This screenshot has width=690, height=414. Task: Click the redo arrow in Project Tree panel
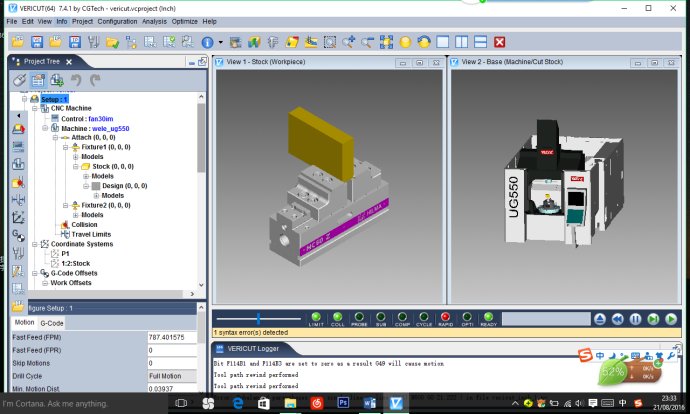(95, 80)
